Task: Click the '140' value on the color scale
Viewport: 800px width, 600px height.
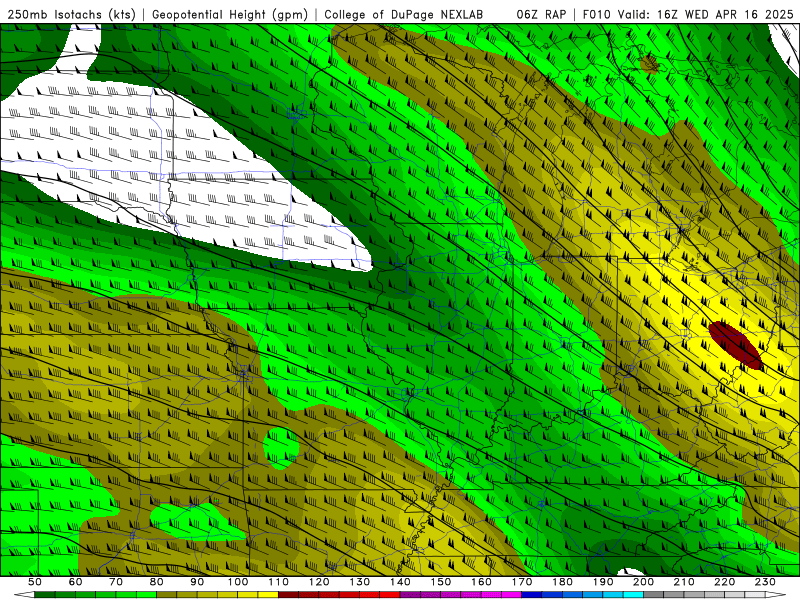Action: pos(400,582)
